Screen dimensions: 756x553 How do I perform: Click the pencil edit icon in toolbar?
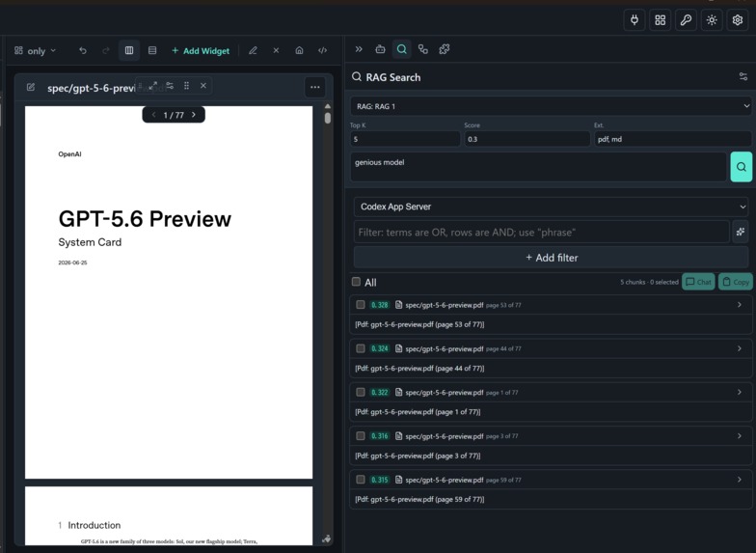pyautogui.click(x=253, y=50)
